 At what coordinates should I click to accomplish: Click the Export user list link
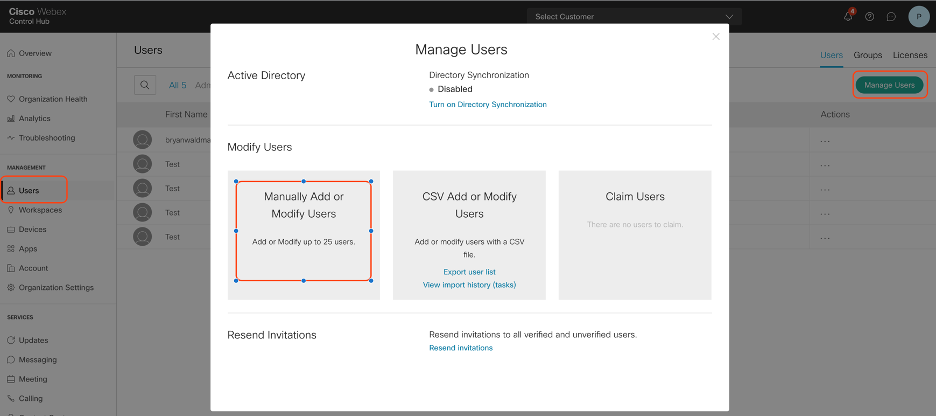[469, 272]
